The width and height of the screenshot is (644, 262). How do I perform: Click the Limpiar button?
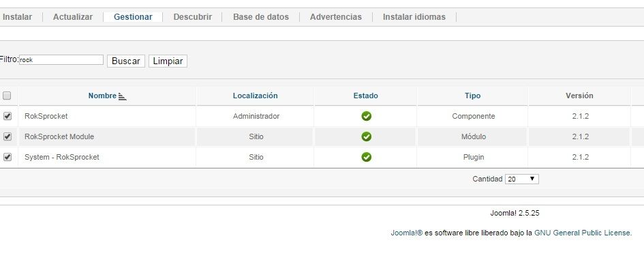[x=168, y=61]
